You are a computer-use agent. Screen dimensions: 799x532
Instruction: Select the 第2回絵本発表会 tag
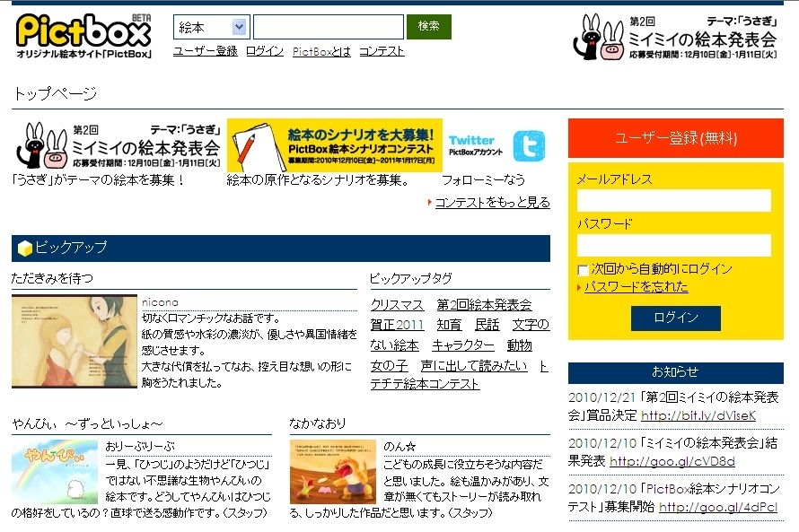pos(484,305)
